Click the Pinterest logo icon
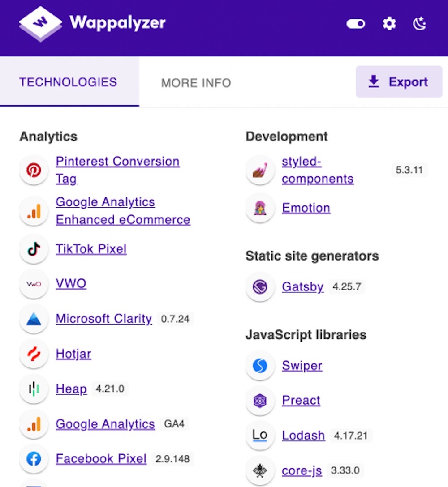 tap(34, 170)
